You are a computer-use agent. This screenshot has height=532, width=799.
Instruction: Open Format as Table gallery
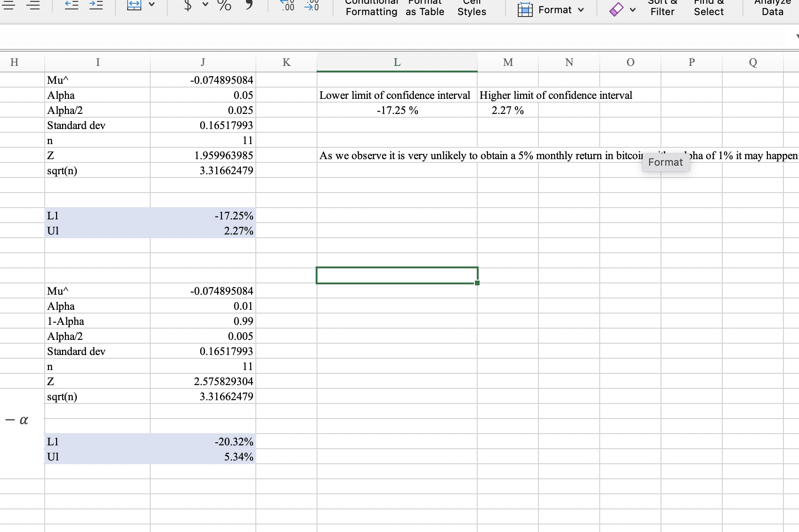(x=424, y=8)
